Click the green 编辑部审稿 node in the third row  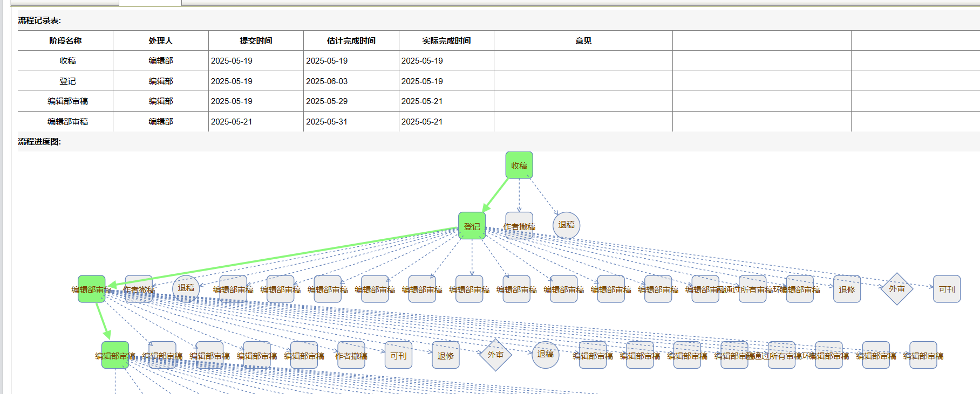[x=91, y=289]
